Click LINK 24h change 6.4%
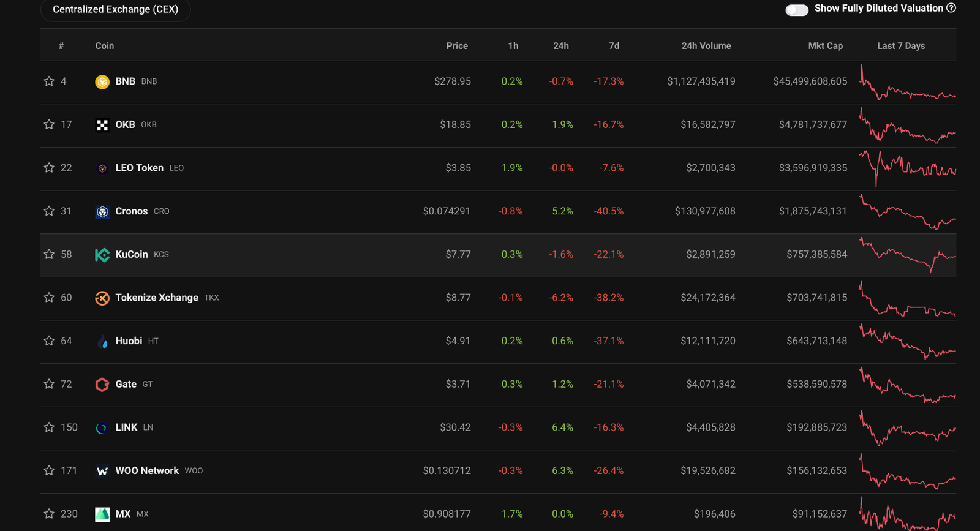The height and width of the screenshot is (531, 980). (562, 427)
